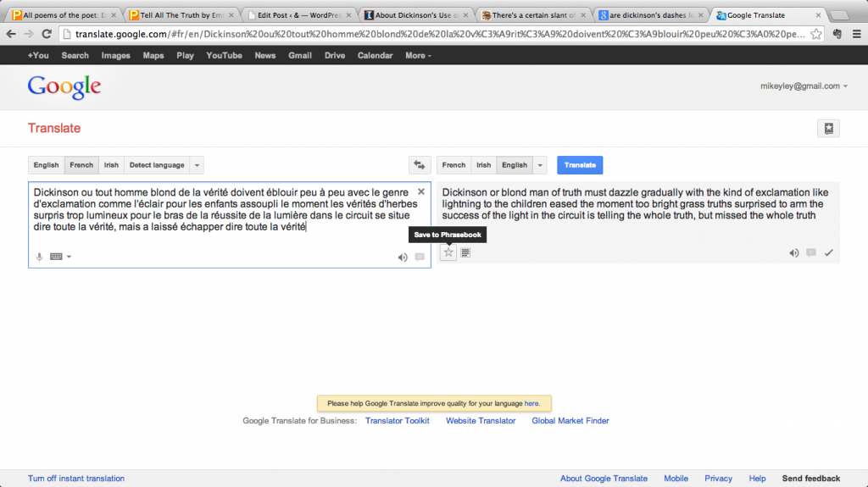Open Drive in Google bar

[335, 55]
